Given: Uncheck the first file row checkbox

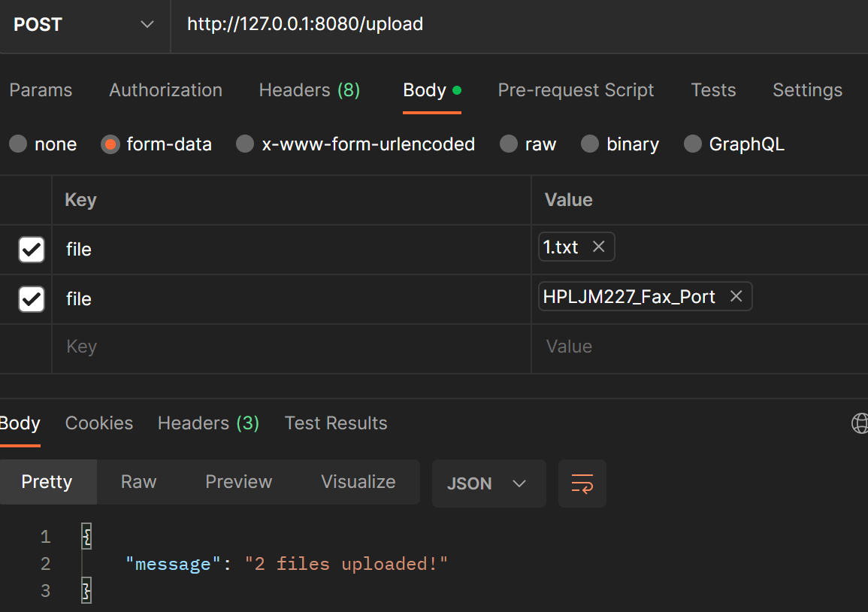Looking at the screenshot, I should click(32, 250).
